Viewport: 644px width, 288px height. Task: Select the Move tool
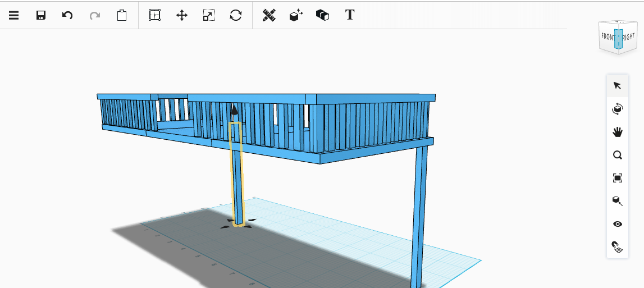click(181, 16)
